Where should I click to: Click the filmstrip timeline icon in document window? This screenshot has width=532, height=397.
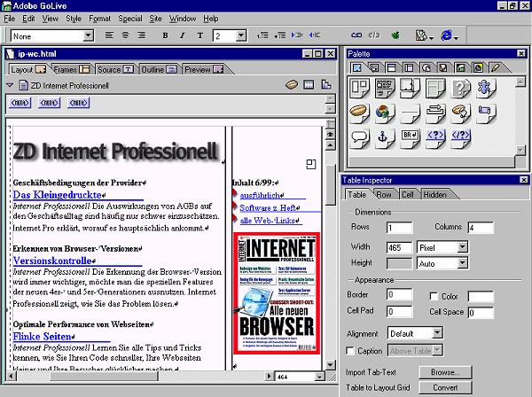pos(309,85)
